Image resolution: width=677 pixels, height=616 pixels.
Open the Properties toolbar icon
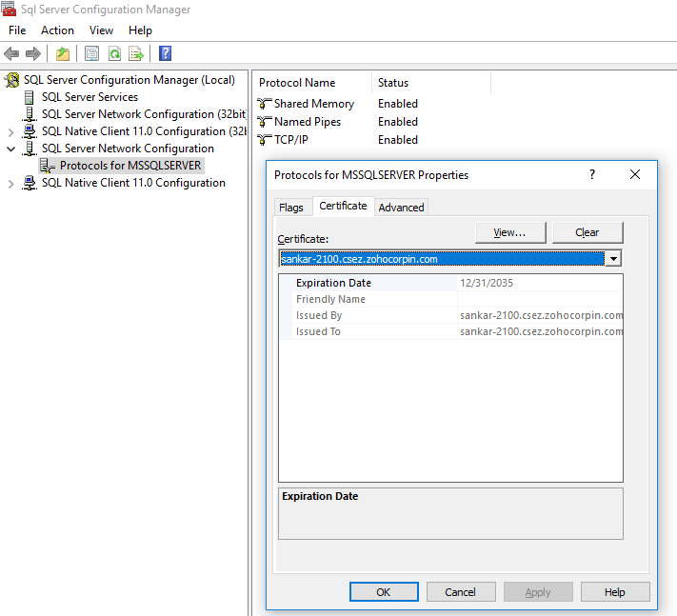coord(91,54)
